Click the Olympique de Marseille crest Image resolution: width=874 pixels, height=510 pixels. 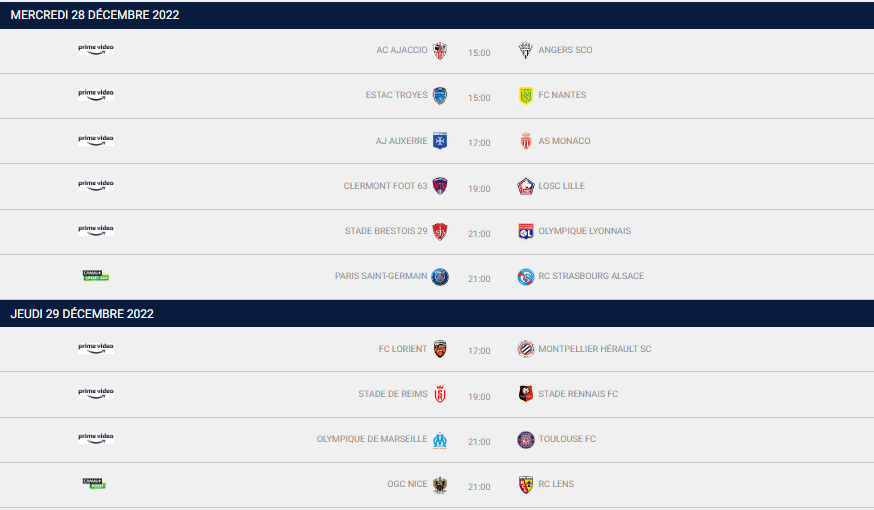440,440
